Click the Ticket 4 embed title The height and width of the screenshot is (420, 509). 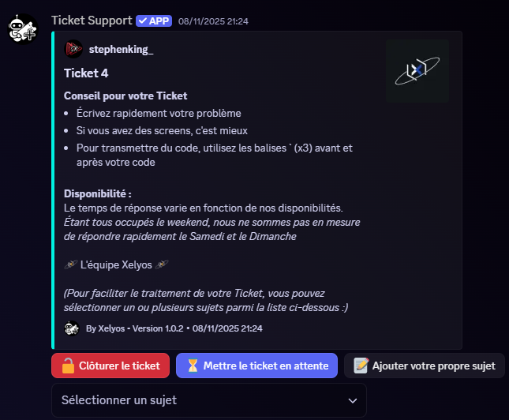(x=85, y=73)
